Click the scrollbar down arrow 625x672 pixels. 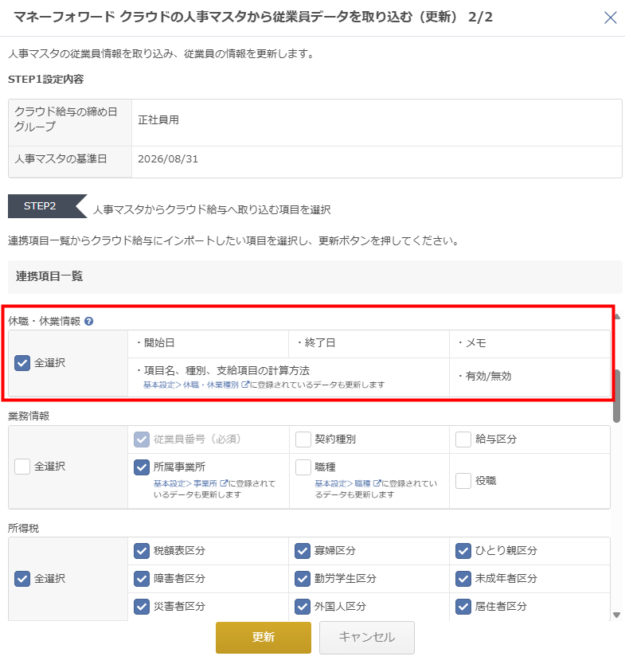click(x=617, y=615)
